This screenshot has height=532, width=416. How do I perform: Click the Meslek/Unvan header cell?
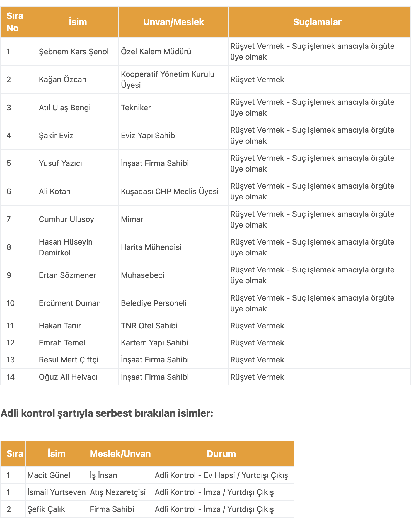pos(120,454)
